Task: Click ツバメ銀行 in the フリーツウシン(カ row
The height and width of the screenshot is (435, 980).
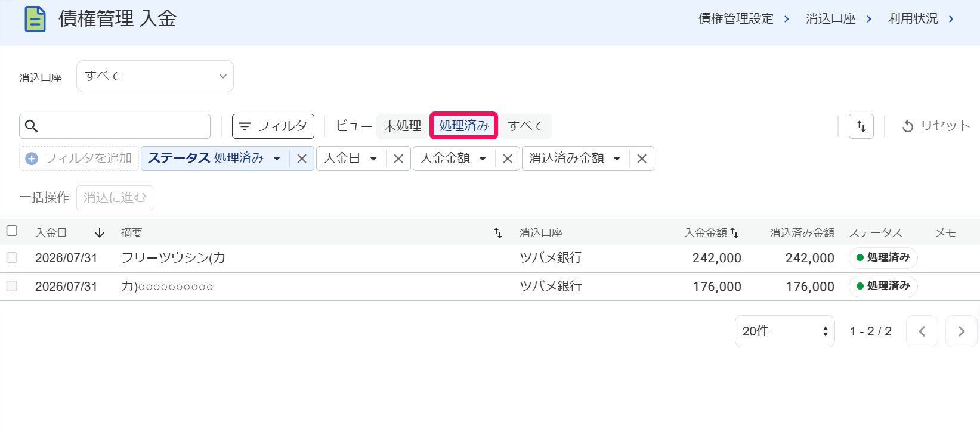Action: [551, 257]
